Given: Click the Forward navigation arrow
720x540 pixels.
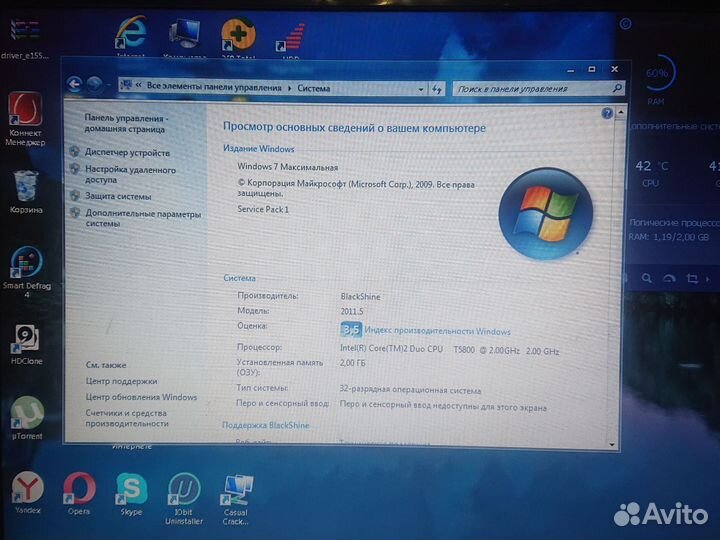Looking at the screenshot, I should tap(95, 84).
